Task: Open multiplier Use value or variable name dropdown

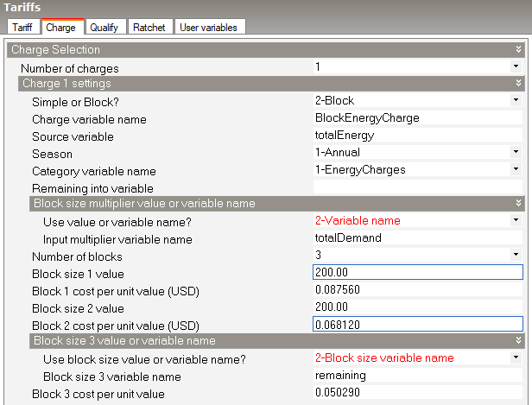Action: pyautogui.click(x=516, y=221)
